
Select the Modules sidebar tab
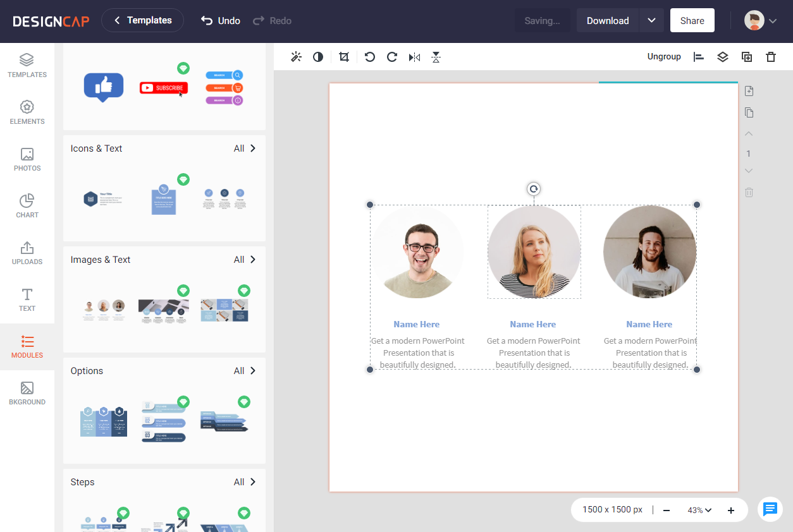point(27,346)
